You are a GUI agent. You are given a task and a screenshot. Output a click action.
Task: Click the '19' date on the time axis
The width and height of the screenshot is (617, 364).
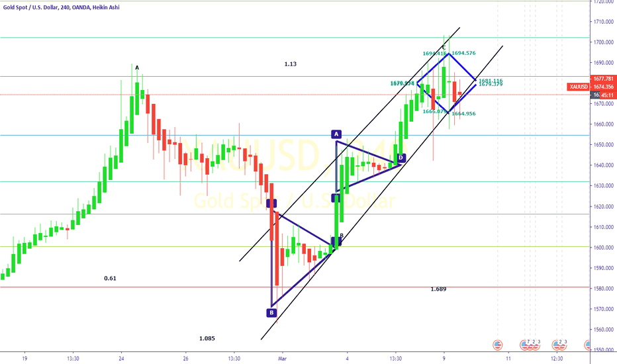[24, 359]
